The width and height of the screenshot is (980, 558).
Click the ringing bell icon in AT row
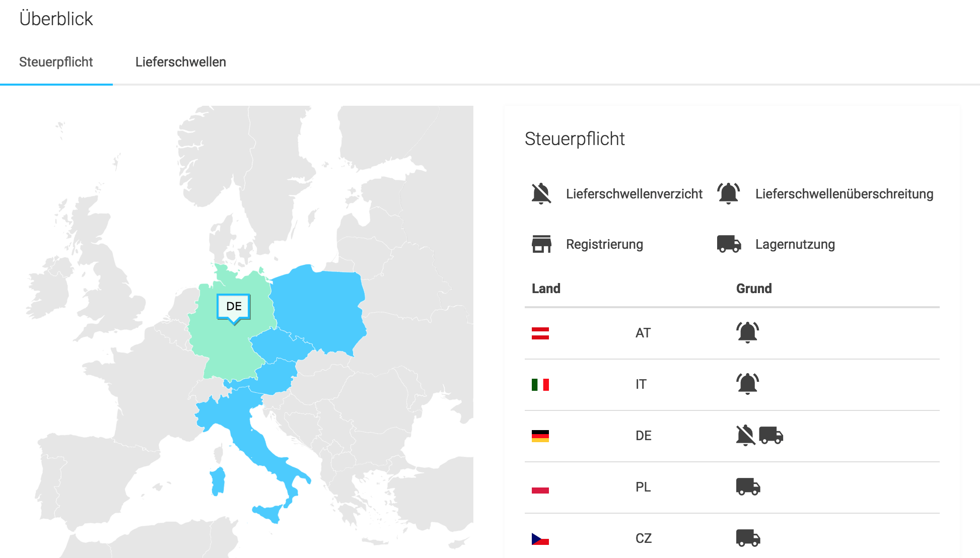pyautogui.click(x=748, y=332)
